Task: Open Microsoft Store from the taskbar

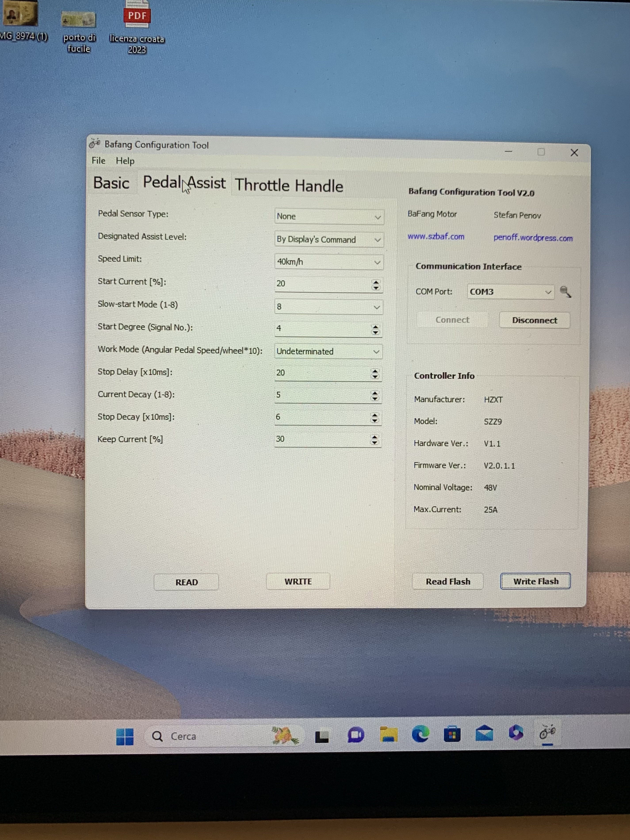Action: [452, 734]
